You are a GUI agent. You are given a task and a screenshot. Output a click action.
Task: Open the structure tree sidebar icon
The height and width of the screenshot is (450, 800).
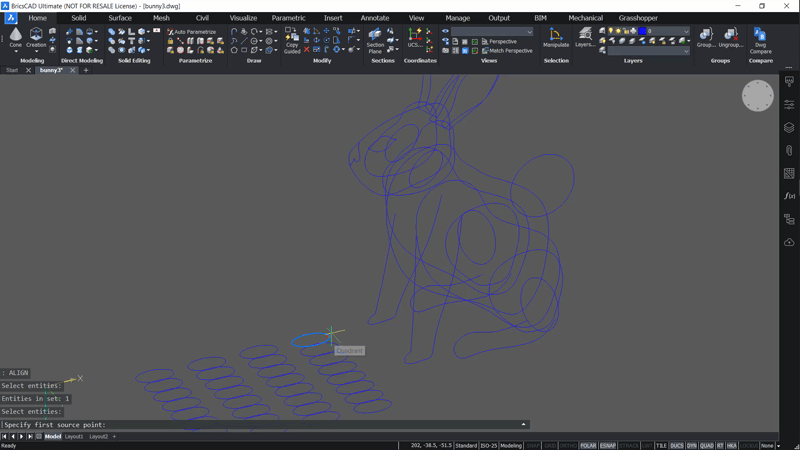[x=789, y=219]
